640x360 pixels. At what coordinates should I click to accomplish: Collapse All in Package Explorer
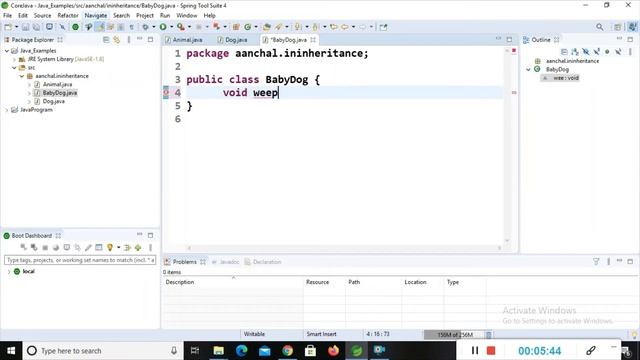(106, 40)
